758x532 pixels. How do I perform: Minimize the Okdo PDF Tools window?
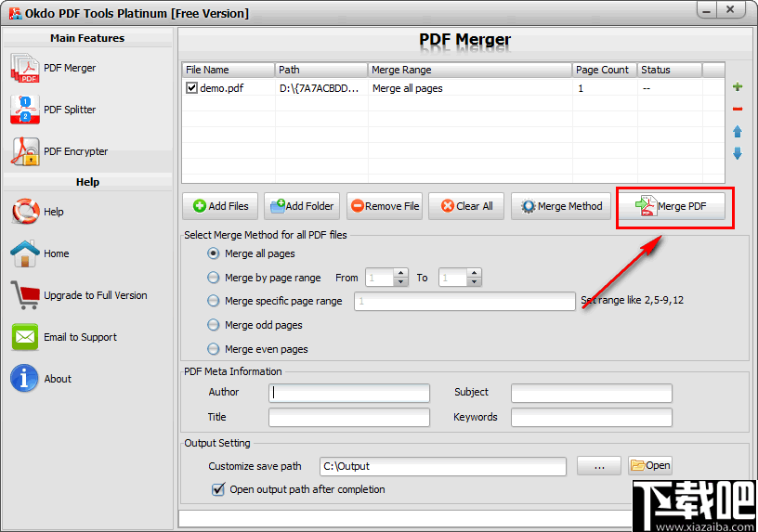click(706, 10)
